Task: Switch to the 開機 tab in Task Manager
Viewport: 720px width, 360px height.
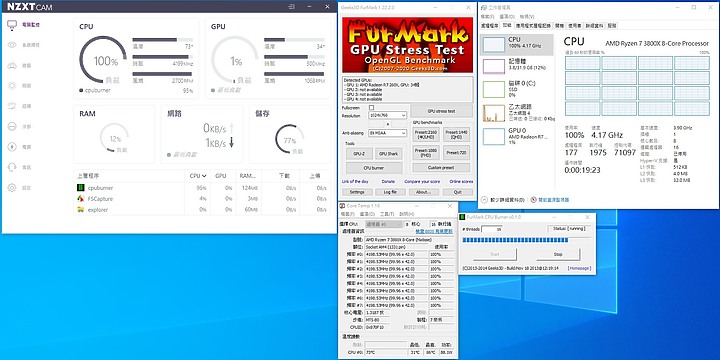Action: click(x=559, y=26)
